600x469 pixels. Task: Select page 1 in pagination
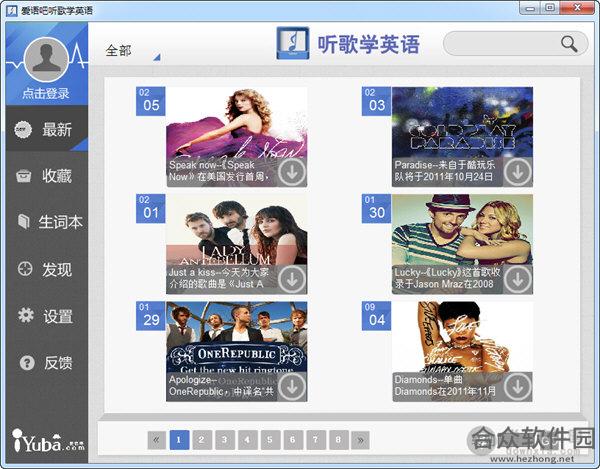pyautogui.click(x=179, y=440)
